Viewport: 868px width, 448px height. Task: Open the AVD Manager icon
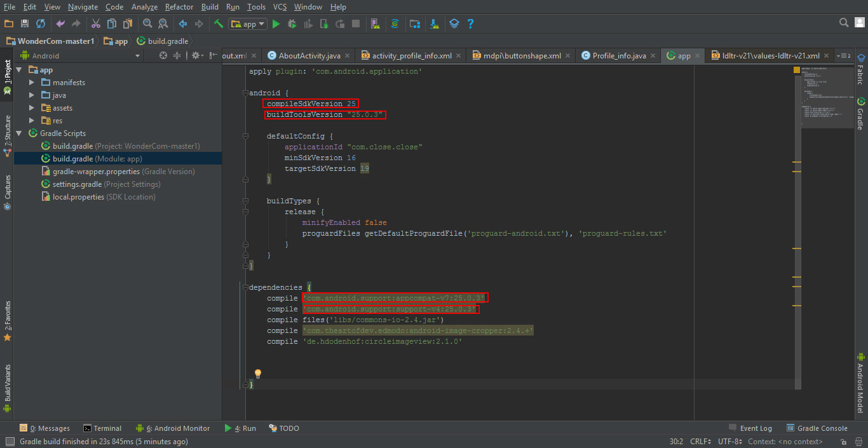tap(376, 24)
